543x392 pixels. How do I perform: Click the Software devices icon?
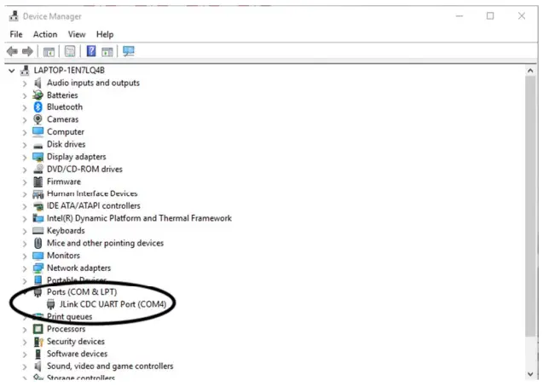pos(38,354)
